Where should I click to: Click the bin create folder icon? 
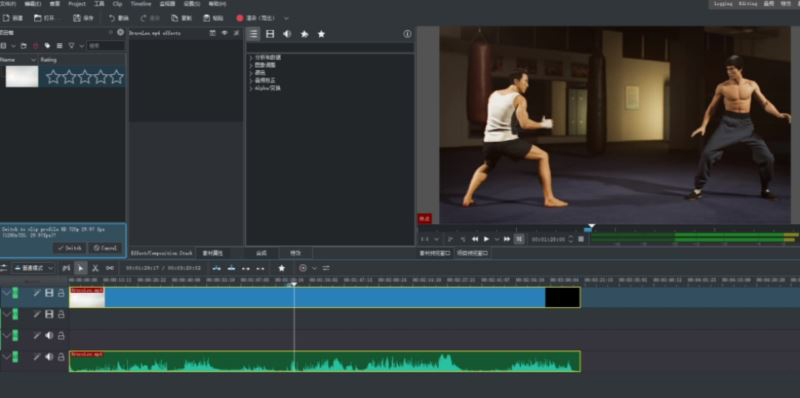pos(23,45)
